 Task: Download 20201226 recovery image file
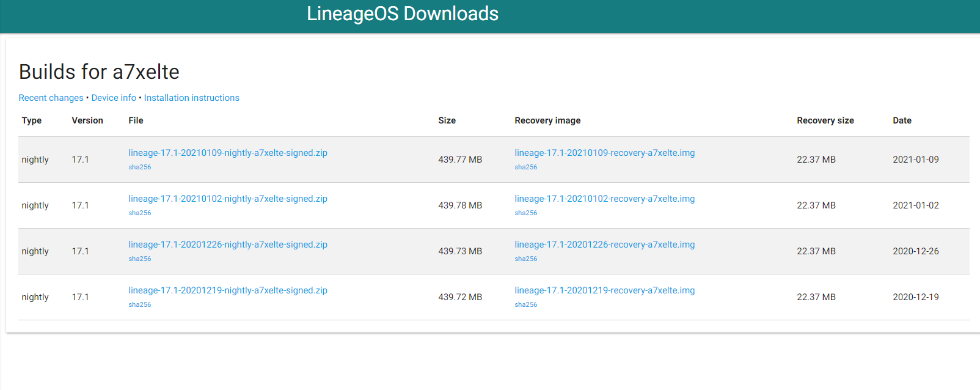604,245
